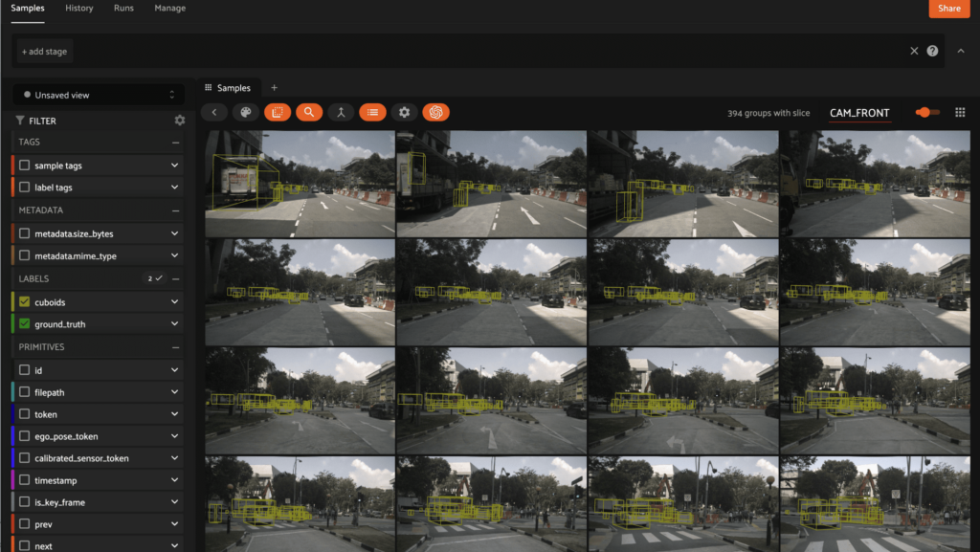This screenshot has height=552, width=980.
Task: Check the next field checkbox
Action: pos(24,545)
